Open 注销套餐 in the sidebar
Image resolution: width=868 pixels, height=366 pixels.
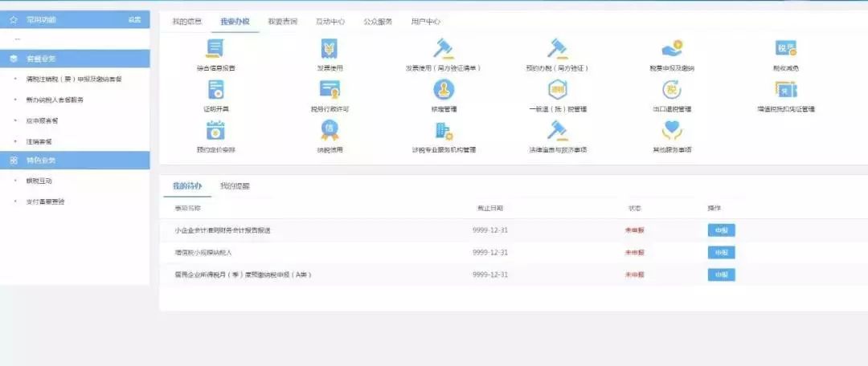[x=39, y=141]
